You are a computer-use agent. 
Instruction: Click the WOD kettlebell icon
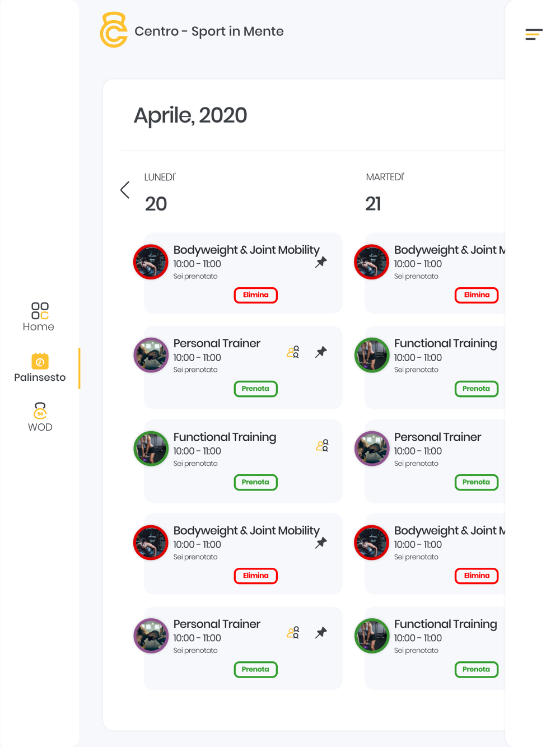tap(40, 410)
